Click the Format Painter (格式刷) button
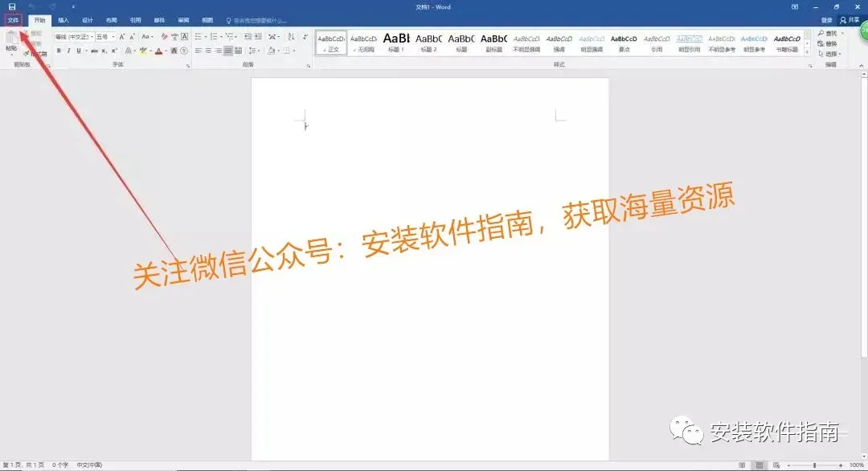The image size is (868, 471). (35, 54)
